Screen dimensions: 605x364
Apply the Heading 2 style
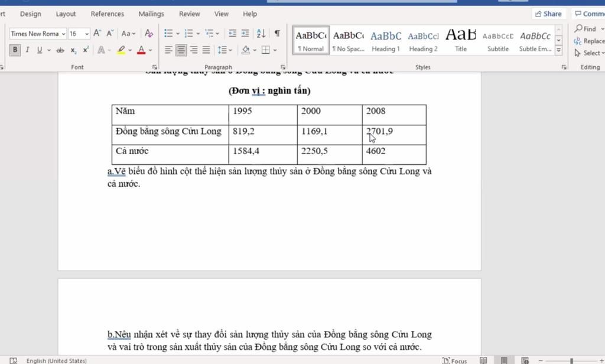[x=423, y=40]
